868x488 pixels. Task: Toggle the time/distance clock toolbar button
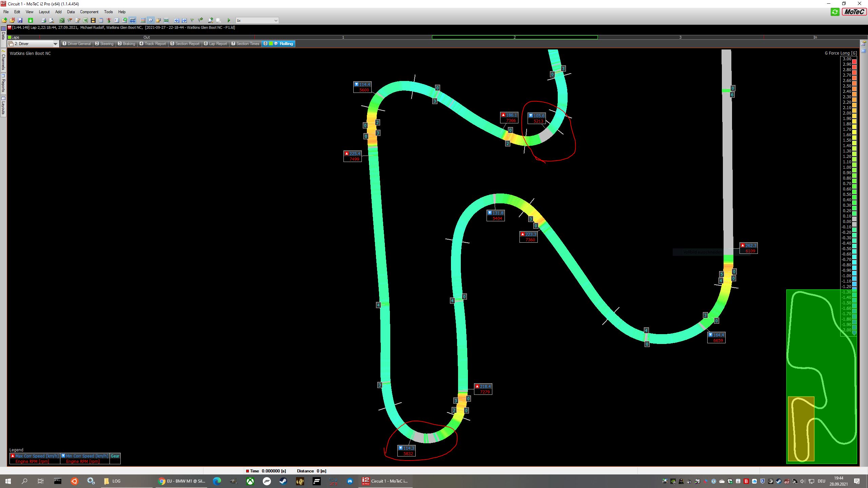[x=151, y=20]
